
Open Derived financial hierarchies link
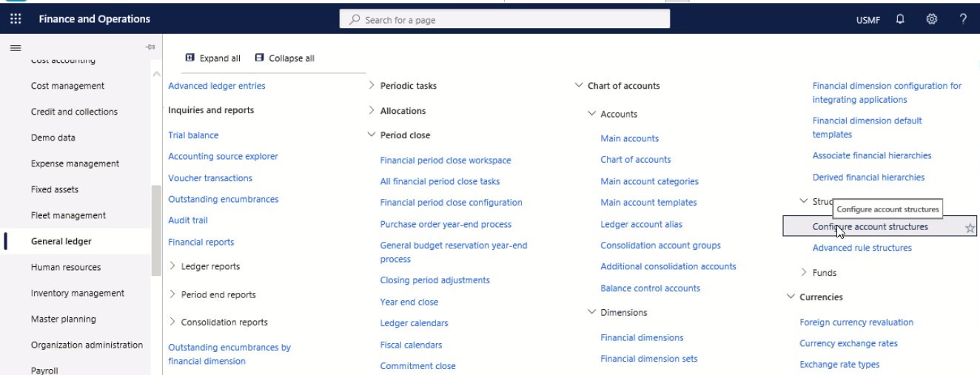[869, 178]
